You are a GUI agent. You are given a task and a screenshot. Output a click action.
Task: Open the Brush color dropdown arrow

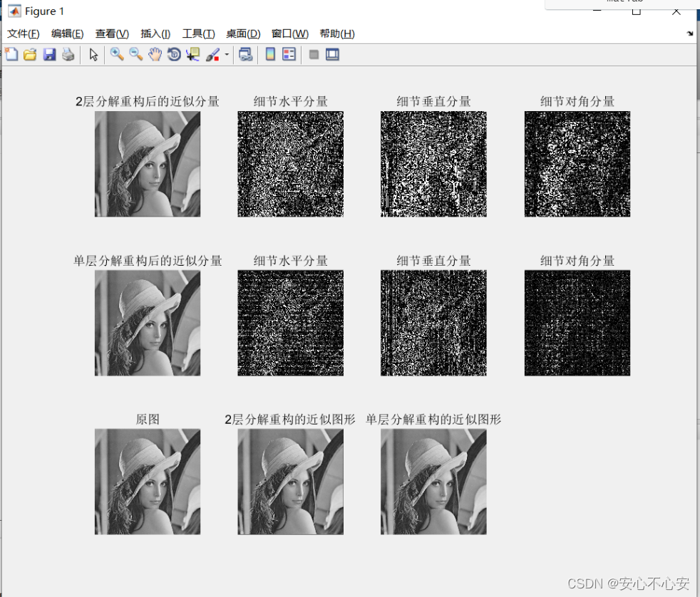click(227, 54)
